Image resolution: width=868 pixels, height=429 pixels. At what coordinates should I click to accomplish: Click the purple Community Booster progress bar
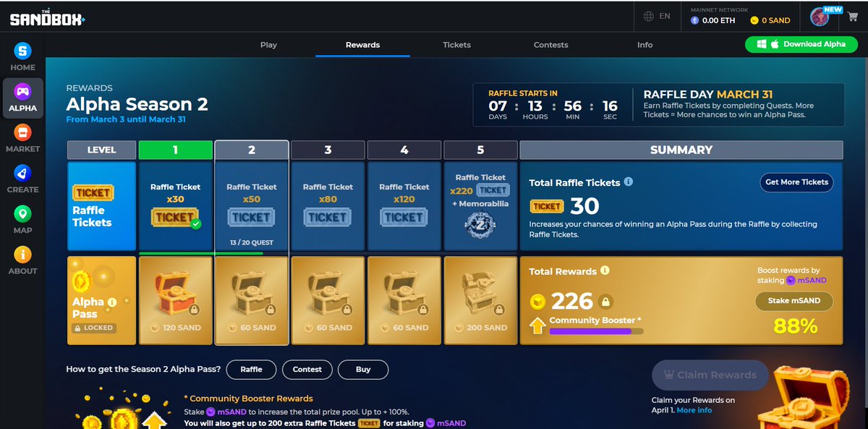pos(596,331)
